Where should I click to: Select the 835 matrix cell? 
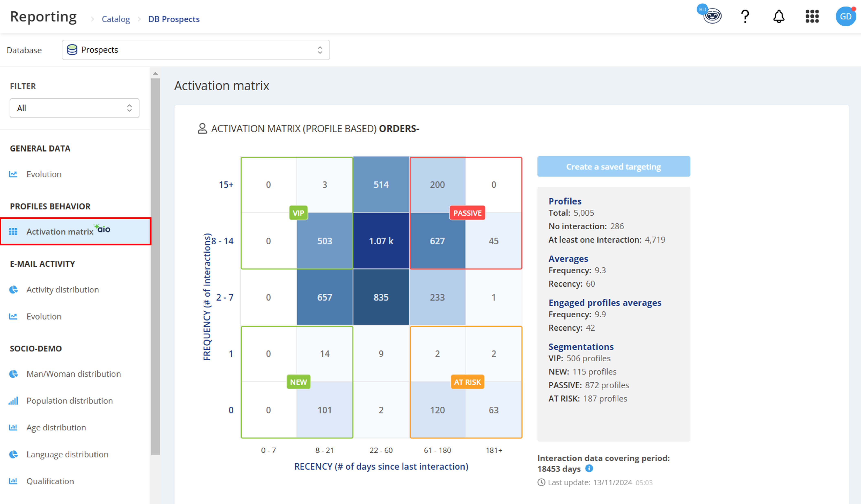[x=381, y=297]
